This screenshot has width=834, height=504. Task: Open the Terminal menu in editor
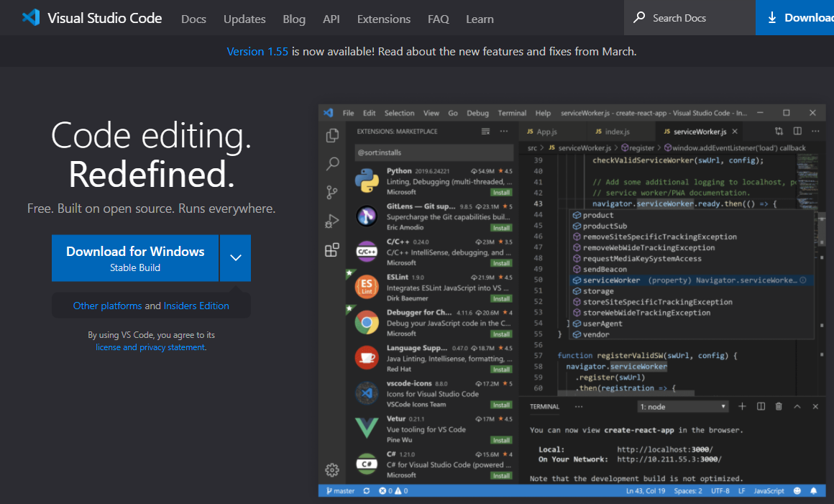click(512, 113)
